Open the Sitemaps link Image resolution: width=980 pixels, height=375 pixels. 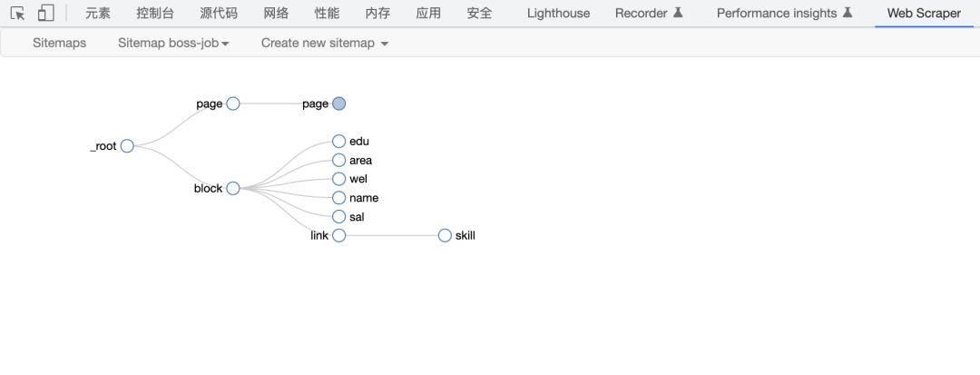(x=59, y=43)
